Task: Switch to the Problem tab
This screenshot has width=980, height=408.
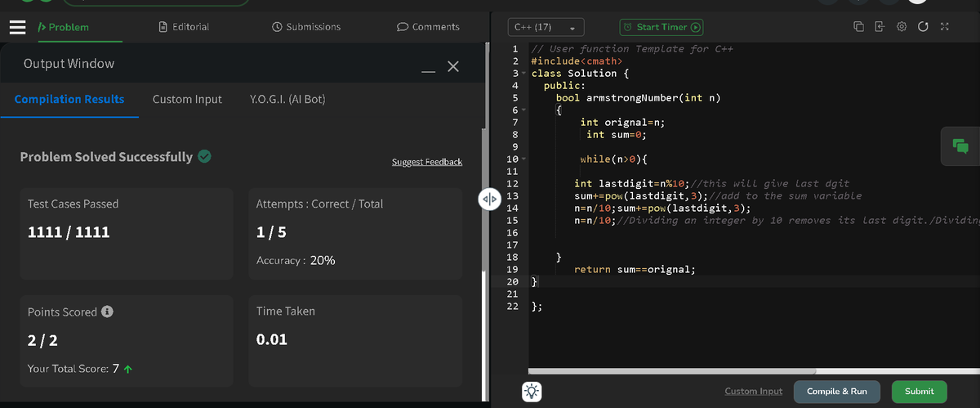Action: point(64,27)
